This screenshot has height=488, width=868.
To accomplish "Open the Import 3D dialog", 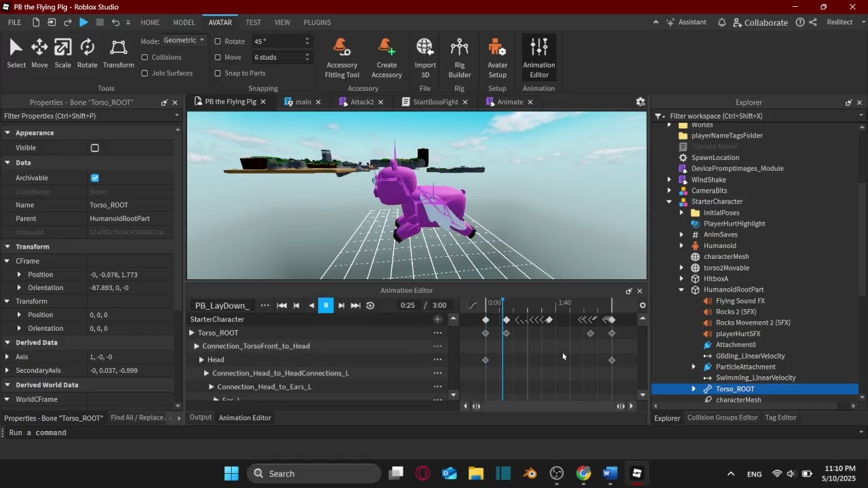I will click(x=425, y=58).
